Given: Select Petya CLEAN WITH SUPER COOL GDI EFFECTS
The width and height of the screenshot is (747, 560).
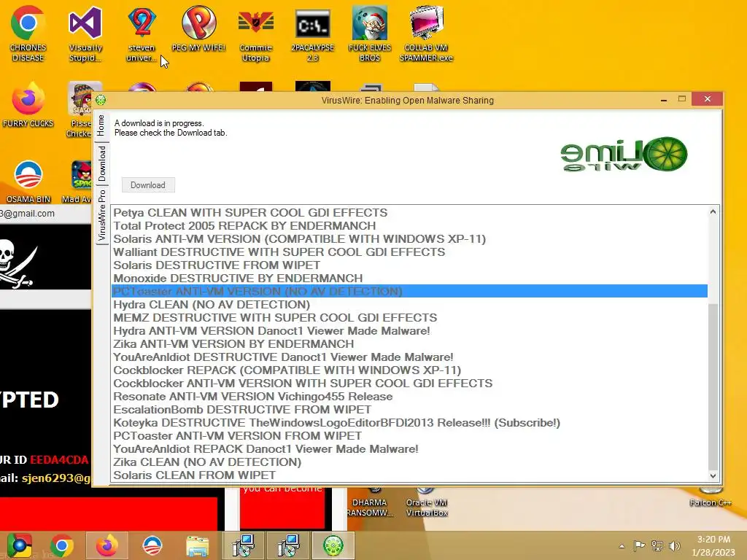Looking at the screenshot, I should click(409, 212).
